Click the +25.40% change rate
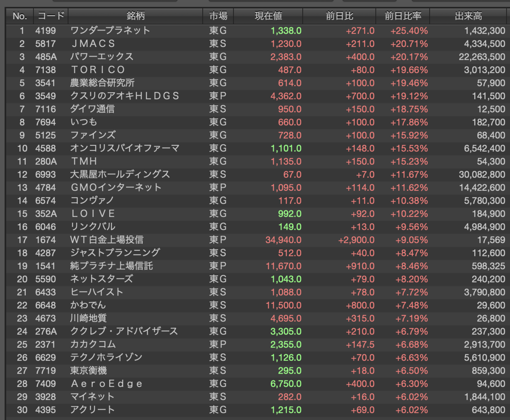This screenshot has width=510, height=420. [x=409, y=31]
